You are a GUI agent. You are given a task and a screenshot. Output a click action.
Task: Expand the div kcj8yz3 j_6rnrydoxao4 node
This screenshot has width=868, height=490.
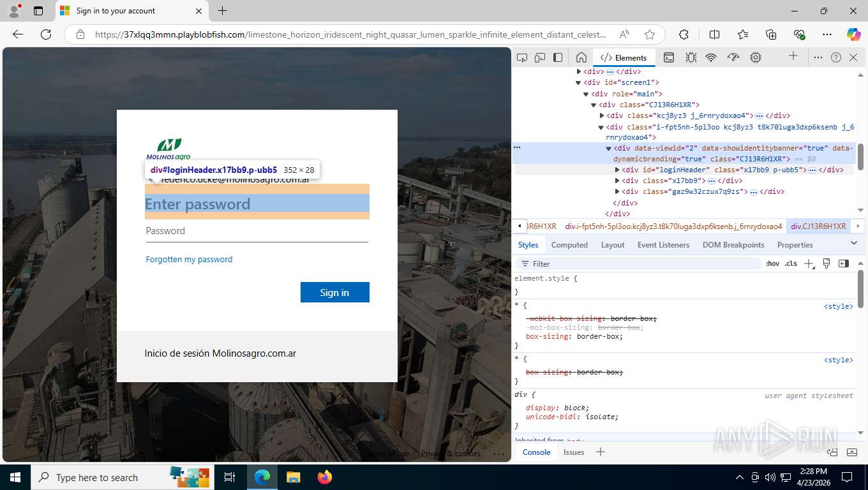pos(602,115)
